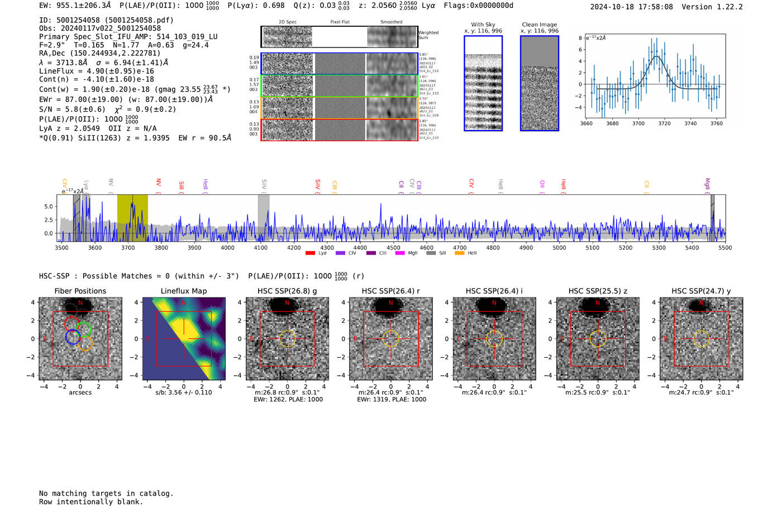The height and width of the screenshot is (532, 782).
Task: Click the With Sky image panel
Action: [483, 83]
